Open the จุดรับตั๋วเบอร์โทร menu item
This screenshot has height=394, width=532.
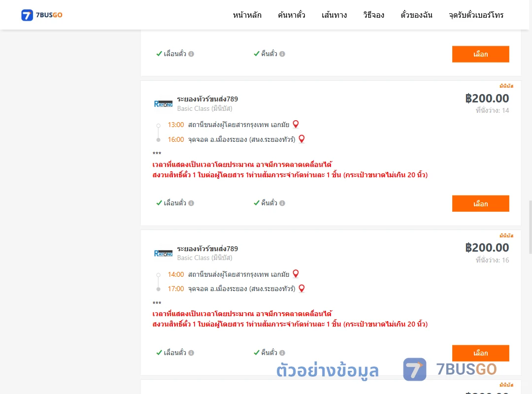tap(476, 15)
